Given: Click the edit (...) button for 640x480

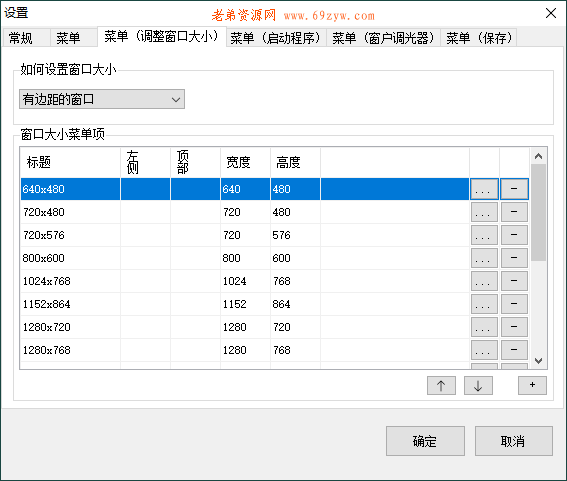Looking at the screenshot, I should pyautogui.click(x=484, y=189).
